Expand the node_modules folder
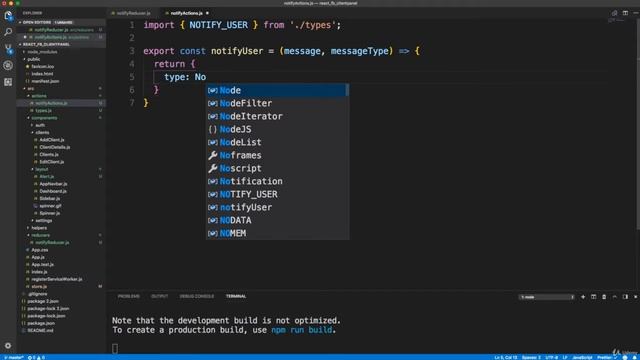The width and height of the screenshot is (640, 360). (42, 52)
